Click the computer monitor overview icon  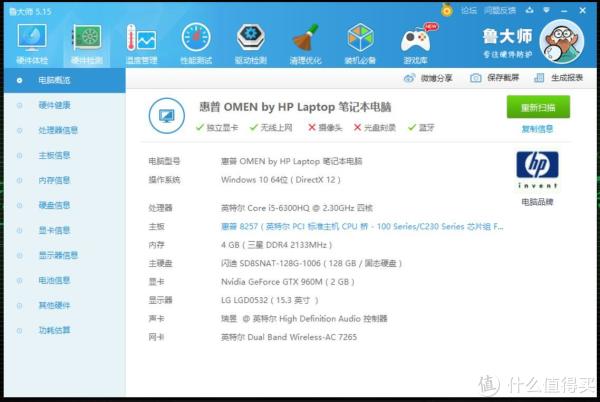[x=166, y=116]
